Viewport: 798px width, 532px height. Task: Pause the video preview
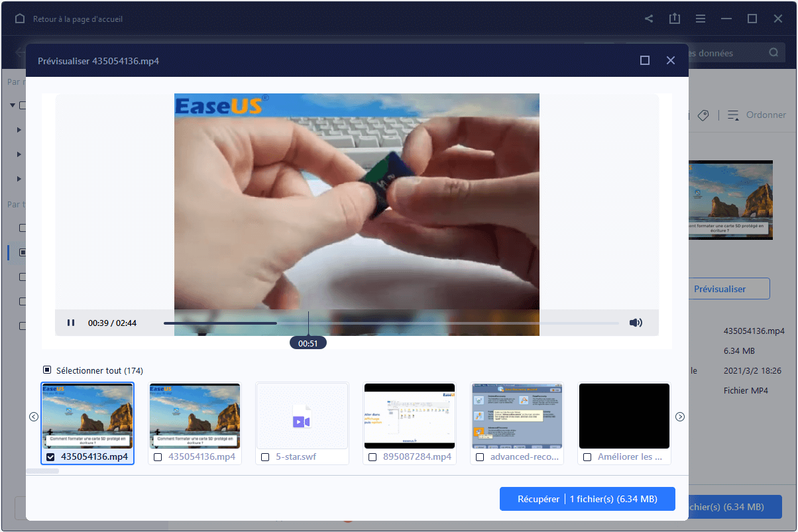tap(71, 323)
